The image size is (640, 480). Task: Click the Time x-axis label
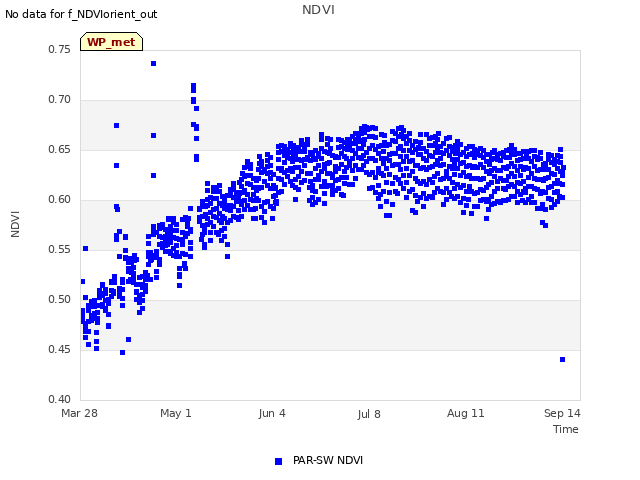click(566, 429)
